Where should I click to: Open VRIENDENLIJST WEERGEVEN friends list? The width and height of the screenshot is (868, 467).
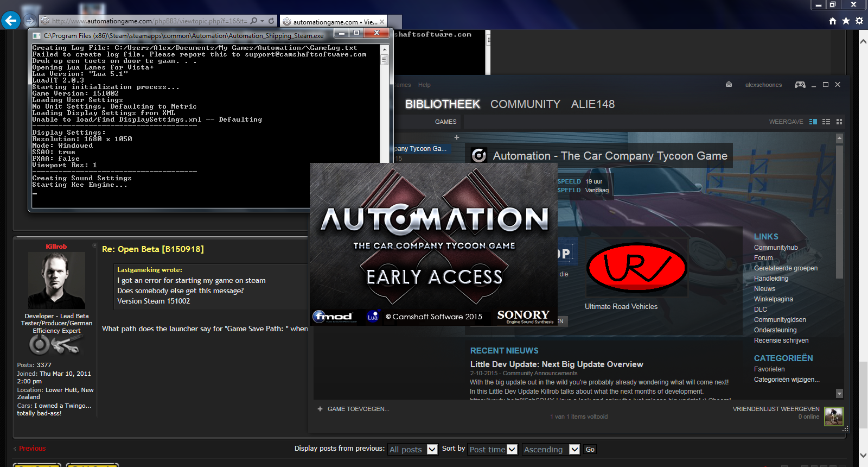776,409
